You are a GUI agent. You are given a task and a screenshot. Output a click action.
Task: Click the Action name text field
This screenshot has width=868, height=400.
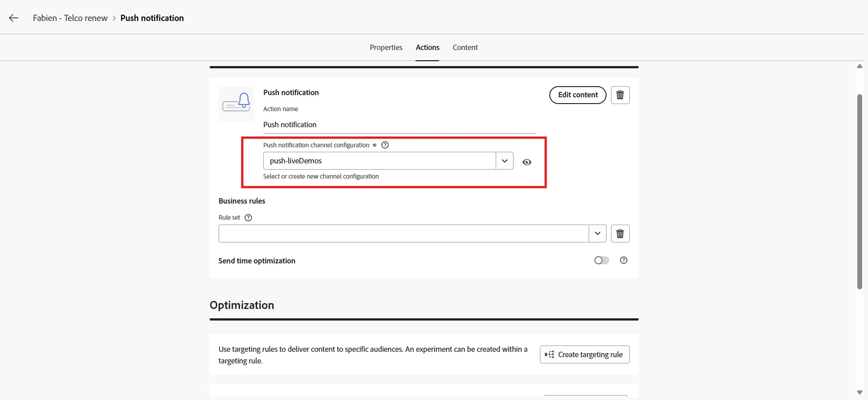point(399,125)
